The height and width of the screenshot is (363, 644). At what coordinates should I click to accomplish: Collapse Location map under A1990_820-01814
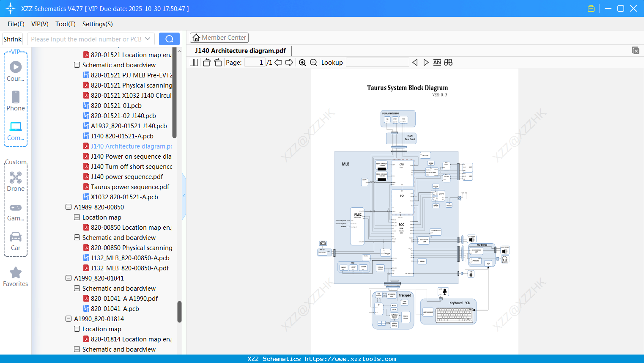tap(77, 329)
